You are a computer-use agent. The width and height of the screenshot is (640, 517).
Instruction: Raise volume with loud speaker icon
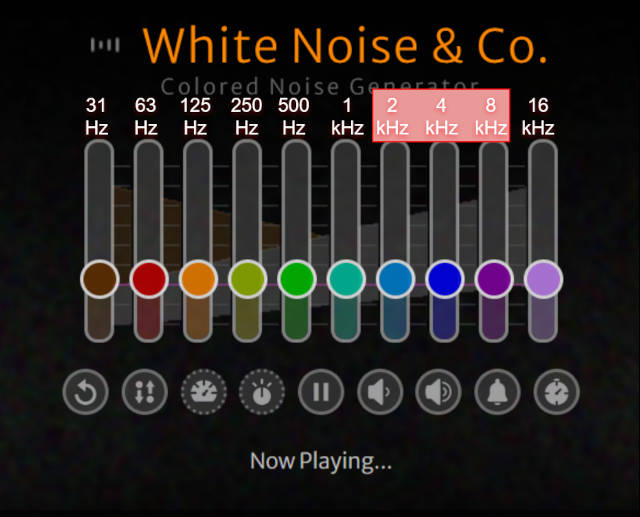pos(438,392)
